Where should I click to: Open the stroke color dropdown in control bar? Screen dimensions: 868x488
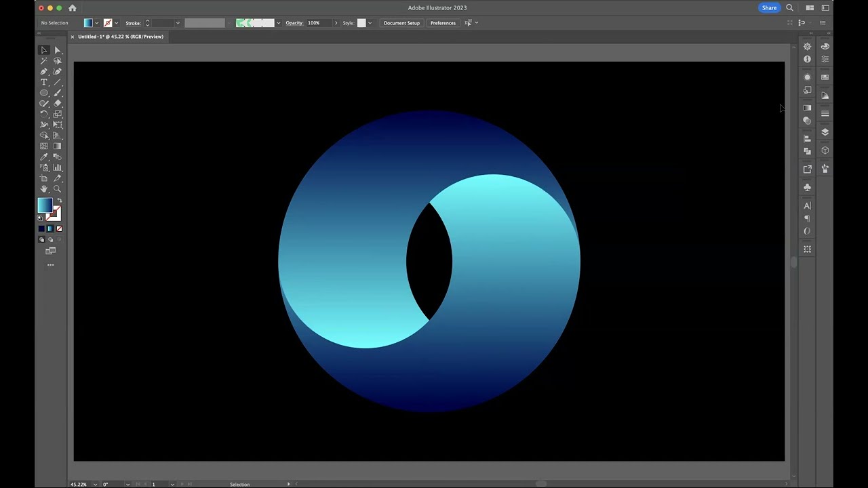pos(116,23)
